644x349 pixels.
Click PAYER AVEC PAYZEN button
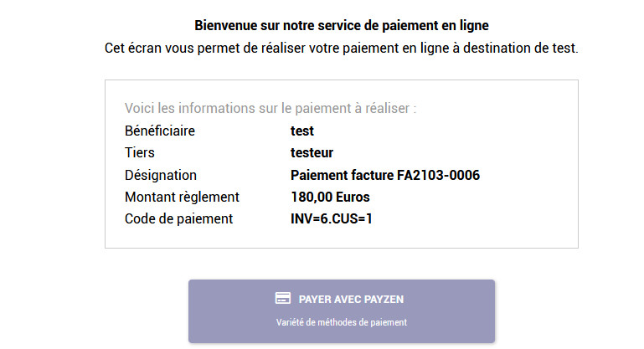342,311
